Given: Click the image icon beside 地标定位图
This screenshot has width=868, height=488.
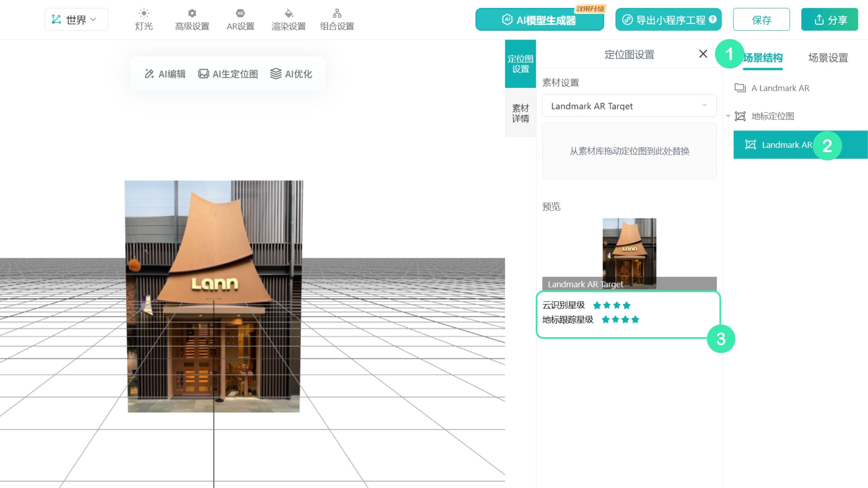Looking at the screenshot, I should pos(740,116).
